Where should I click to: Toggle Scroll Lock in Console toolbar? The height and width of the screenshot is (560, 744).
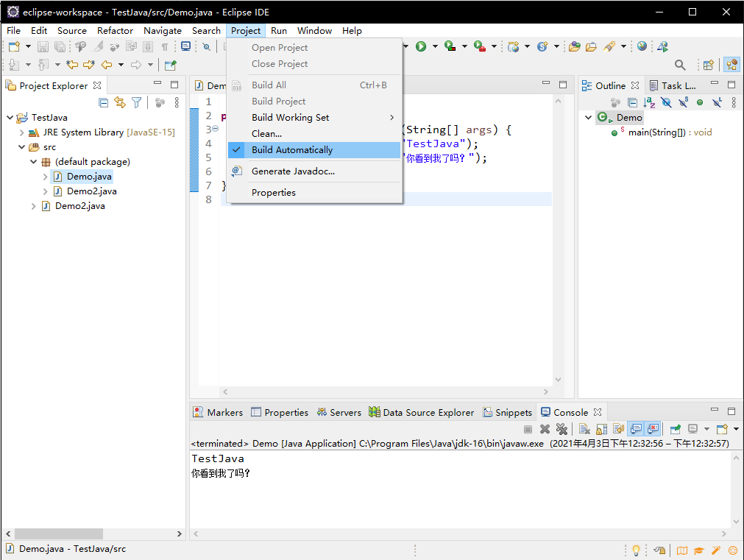coord(602,430)
